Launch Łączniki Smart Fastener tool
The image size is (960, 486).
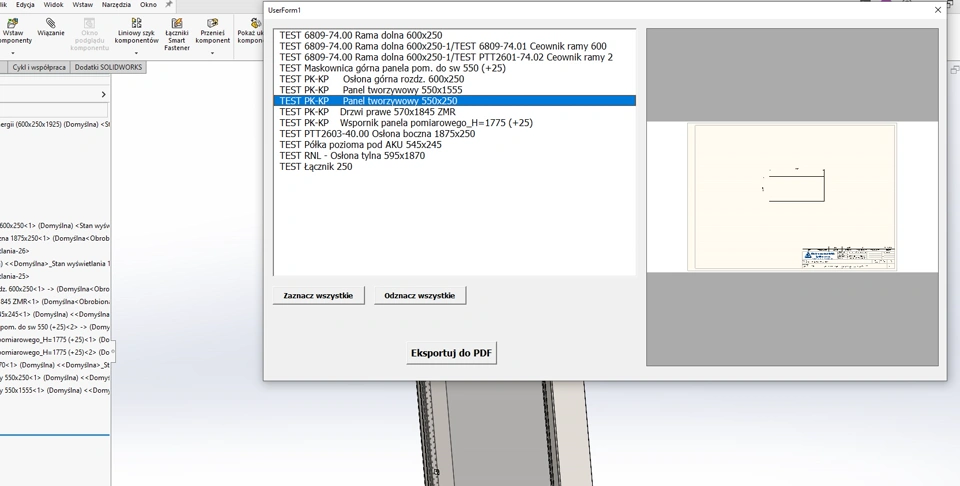pos(177,23)
